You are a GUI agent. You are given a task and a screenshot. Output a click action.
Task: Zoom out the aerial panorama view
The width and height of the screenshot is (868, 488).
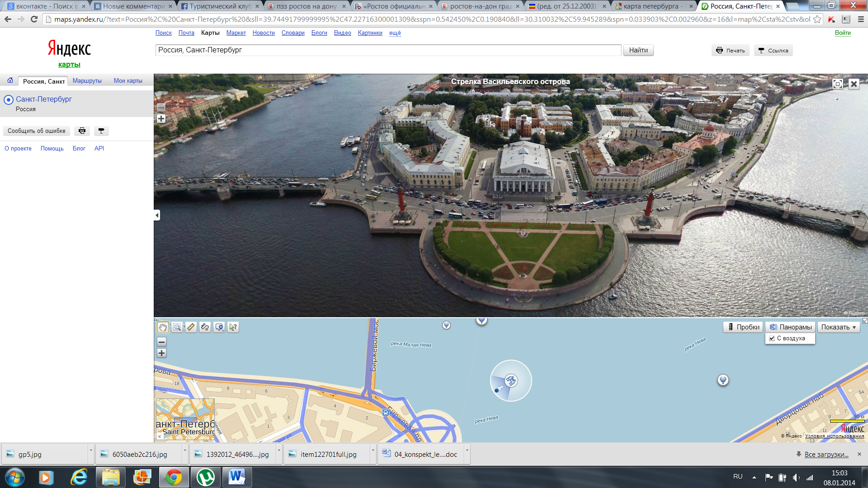[161, 108]
